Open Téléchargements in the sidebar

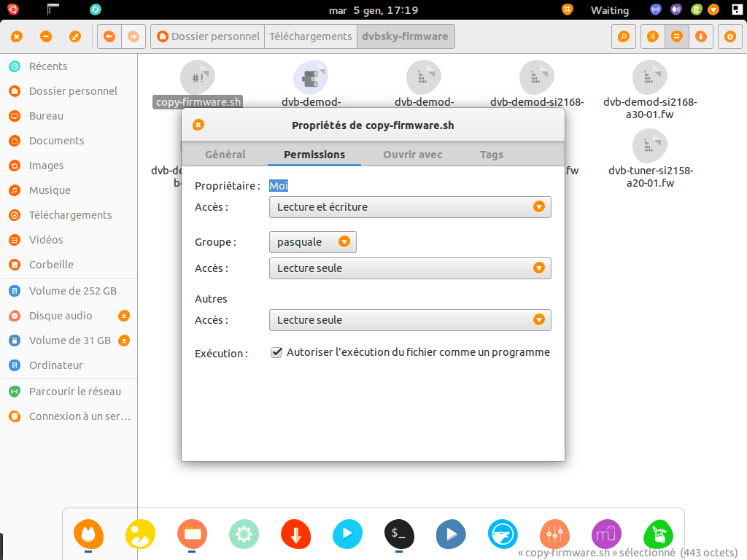coord(69,215)
